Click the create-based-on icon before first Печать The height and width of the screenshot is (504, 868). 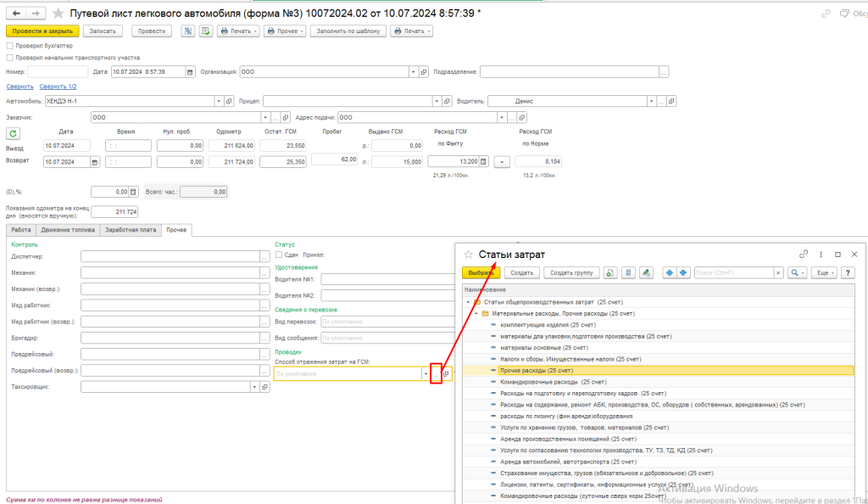point(206,31)
